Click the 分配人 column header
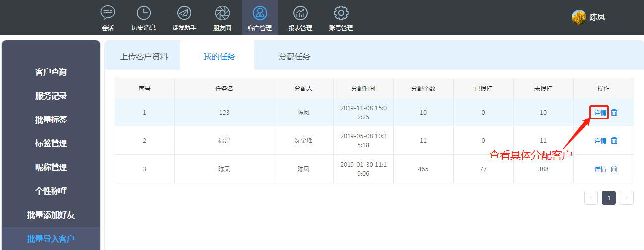The height and width of the screenshot is (250, 644). (x=303, y=88)
